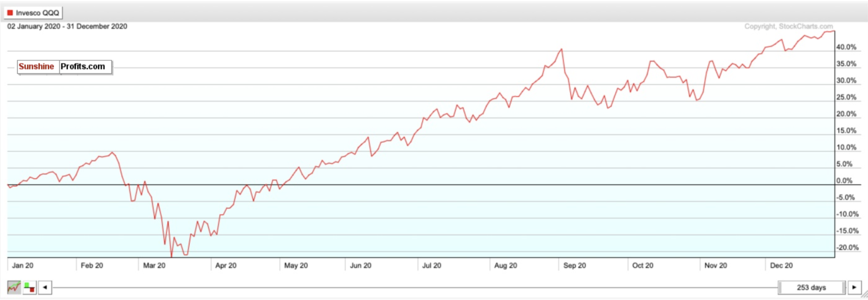The image size is (868, 300).
Task: Click the left arrow to shift the date range
Action: tap(45, 287)
